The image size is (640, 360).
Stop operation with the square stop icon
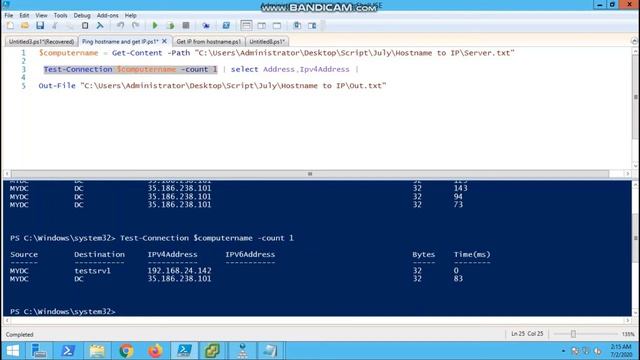186,26
